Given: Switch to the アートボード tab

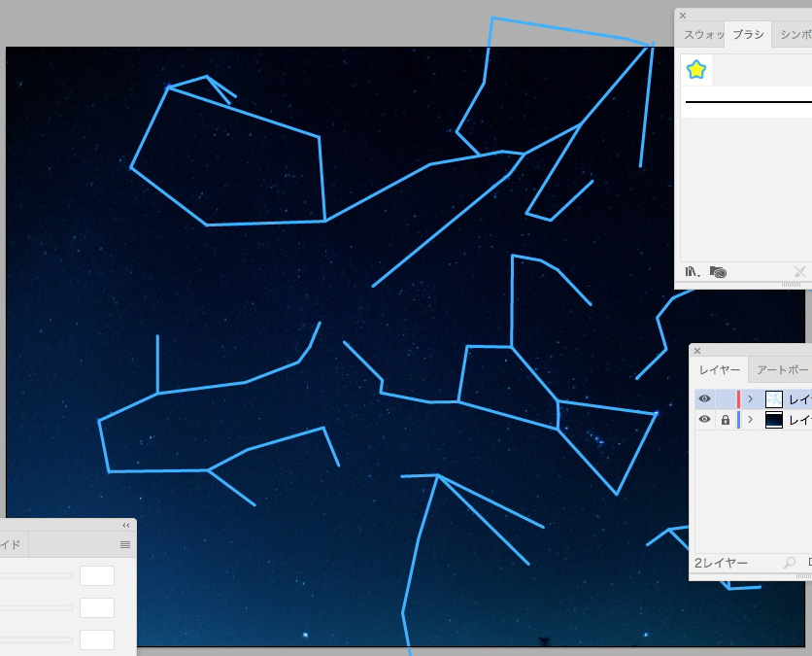Looking at the screenshot, I should [x=782, y=370].
